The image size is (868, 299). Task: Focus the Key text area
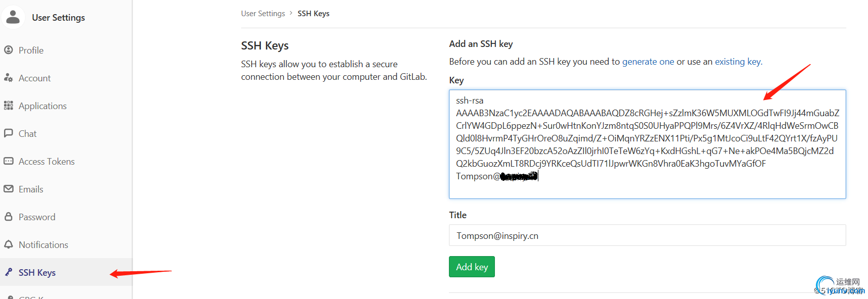[647, 188]
